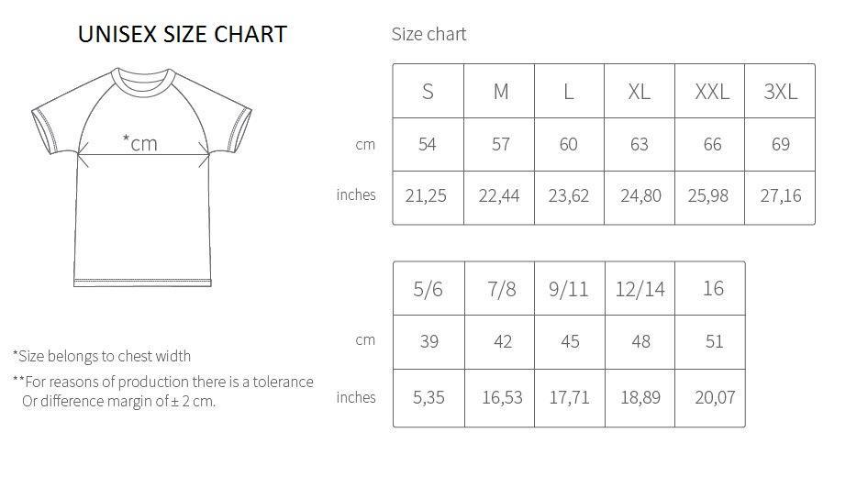Viewport: 868px width, 477px height.
Task: Select the kids 5/6 size header
Action: [428, 289]
